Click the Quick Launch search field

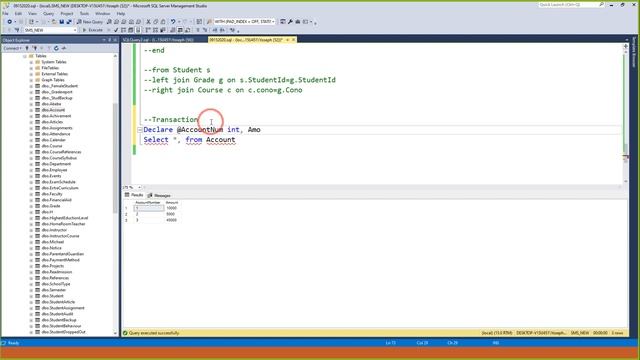(571, 5)
